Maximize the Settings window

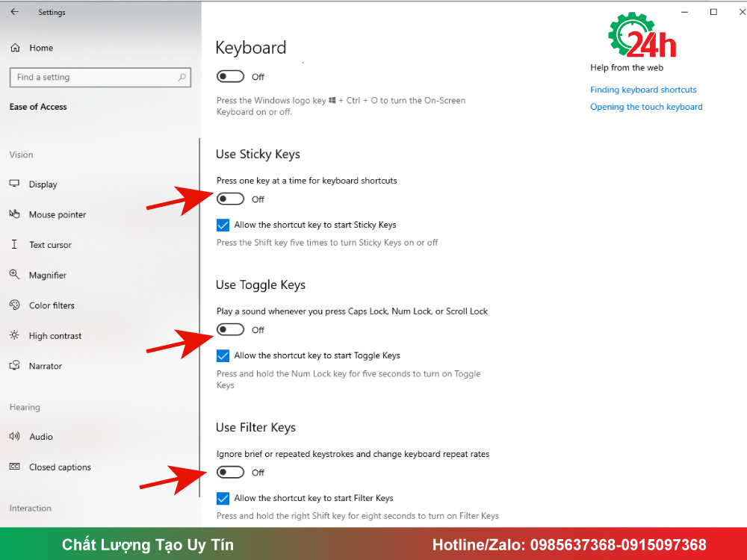coord(713,12)
